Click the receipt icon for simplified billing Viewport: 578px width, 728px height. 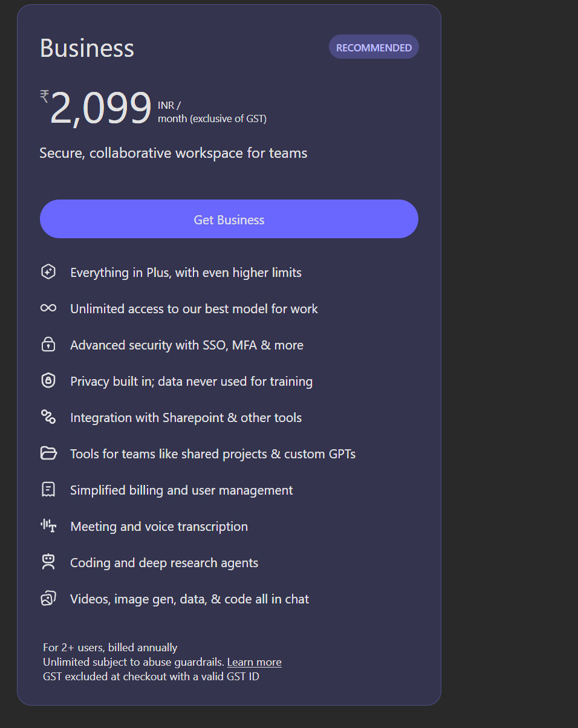[x=48, y=490]
